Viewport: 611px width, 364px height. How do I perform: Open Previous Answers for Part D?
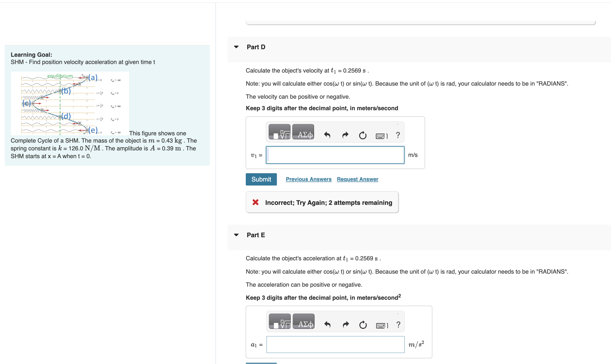(x=309, y=179)
